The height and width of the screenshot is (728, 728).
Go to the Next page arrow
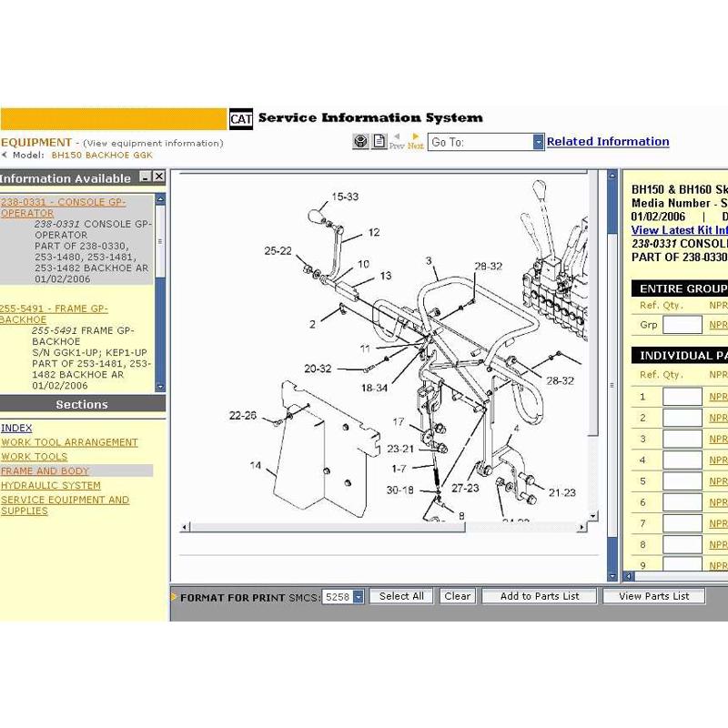(x=416, y=141)
